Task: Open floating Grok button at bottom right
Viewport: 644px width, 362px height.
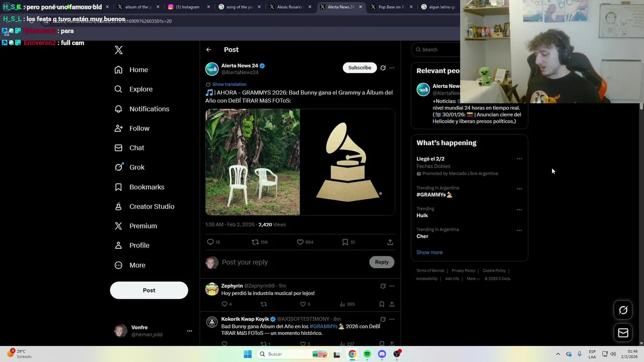Action: tap(623, 310)
